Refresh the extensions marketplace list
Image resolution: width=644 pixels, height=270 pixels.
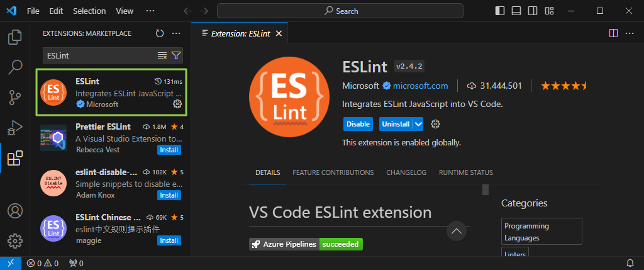pos(160,33)
